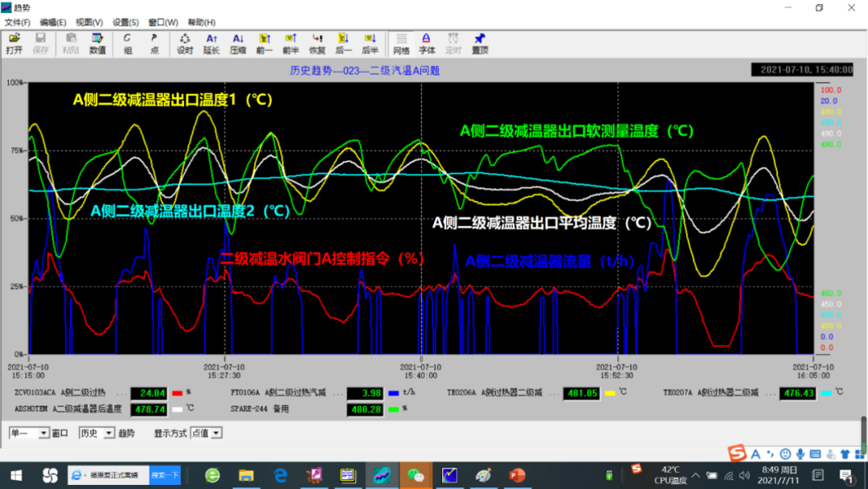Image resolution: width=868 pixels, height=489 pixels.
Task: Open the 单一 window mode dropdown
Action: [x=44, y=433]
